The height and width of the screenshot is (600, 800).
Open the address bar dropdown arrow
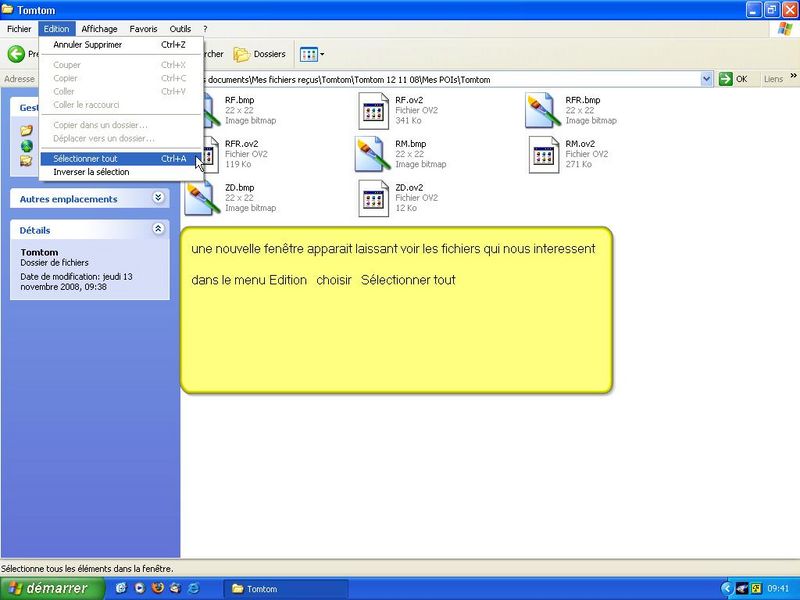click(x=706, y=79)
